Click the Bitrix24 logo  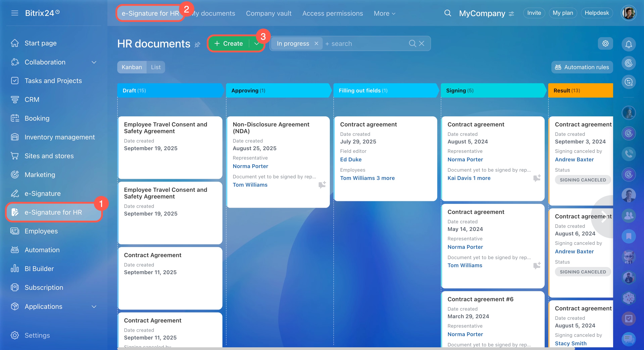(x=42, y=13)
